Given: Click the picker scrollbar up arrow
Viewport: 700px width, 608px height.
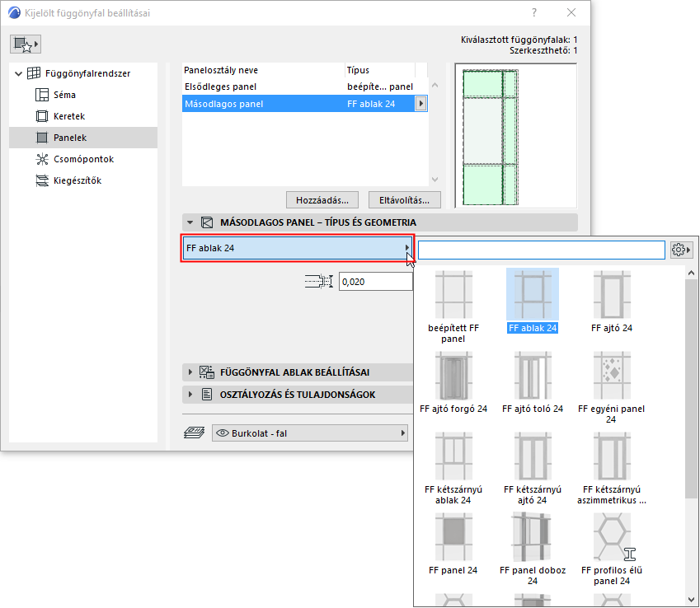Looking at the screenshot, I should (691, 273).
